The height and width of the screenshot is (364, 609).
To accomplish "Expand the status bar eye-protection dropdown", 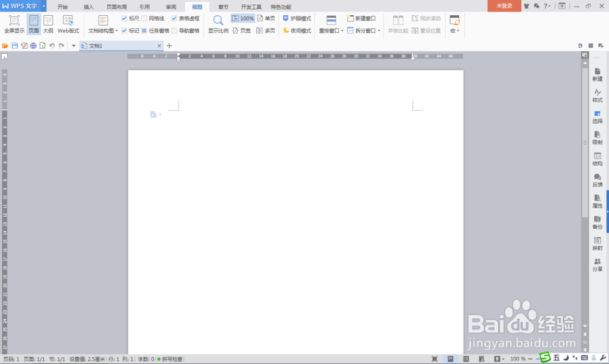I will (504, 359).
